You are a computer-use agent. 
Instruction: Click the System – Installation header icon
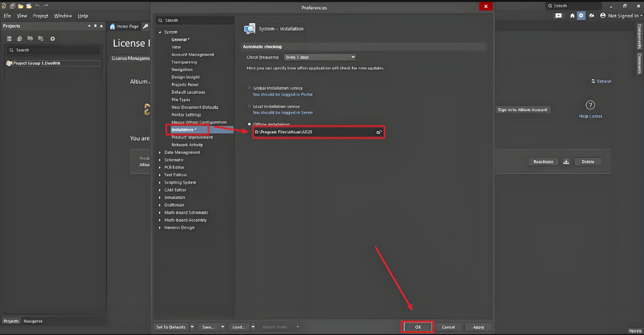(249, 29)
